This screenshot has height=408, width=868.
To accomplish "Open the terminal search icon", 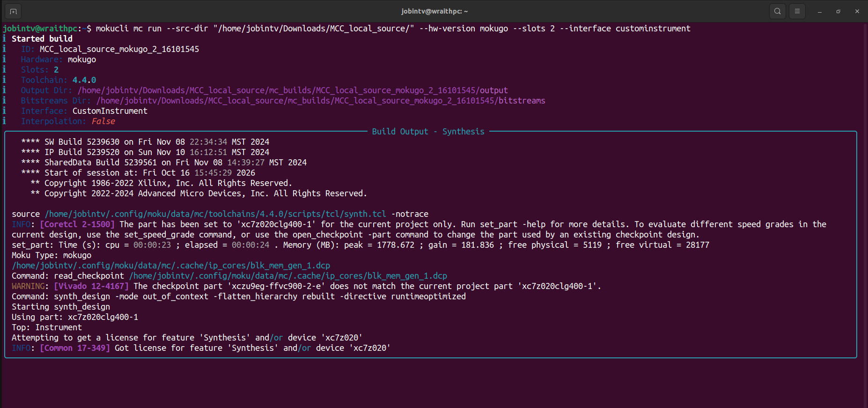I will click(778, 11).
